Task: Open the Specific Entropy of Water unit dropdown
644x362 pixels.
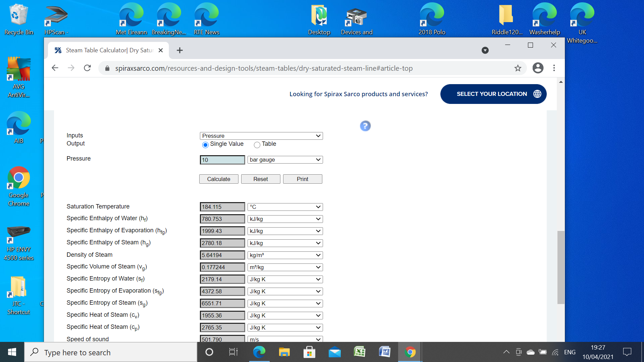Action: pyautogui.click(x=285, y=279)
